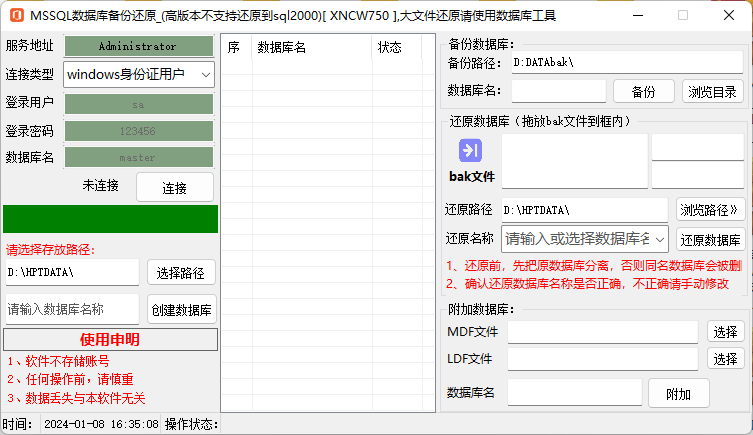The width and height of the screenshot is (753, 435).
Task: Click the 备份 backup button
Action: (644, 91)
